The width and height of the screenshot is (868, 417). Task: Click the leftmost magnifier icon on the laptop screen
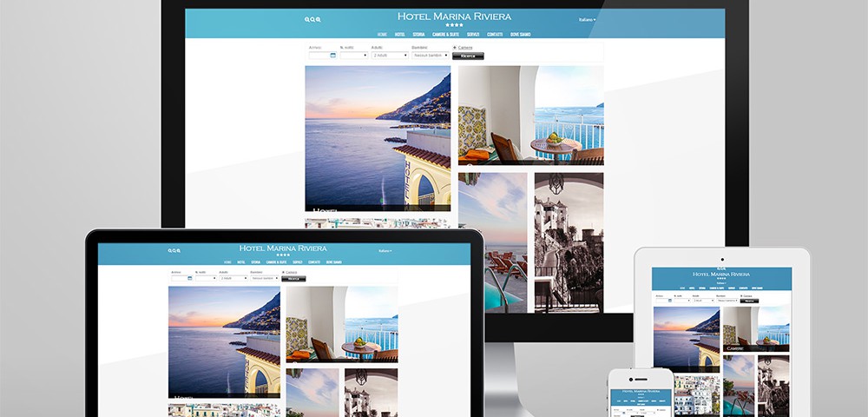click(170, 251)
